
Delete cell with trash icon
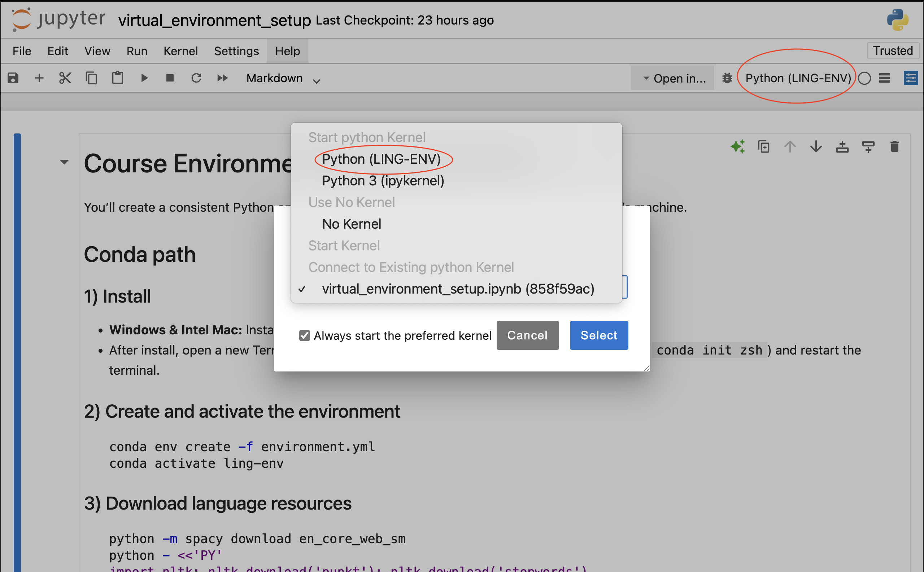894,147
